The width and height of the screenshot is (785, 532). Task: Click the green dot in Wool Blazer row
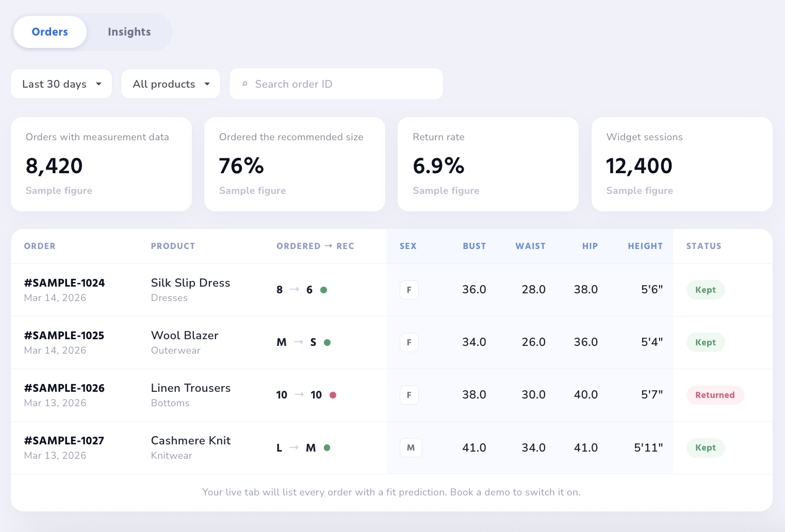pos(327,342)
